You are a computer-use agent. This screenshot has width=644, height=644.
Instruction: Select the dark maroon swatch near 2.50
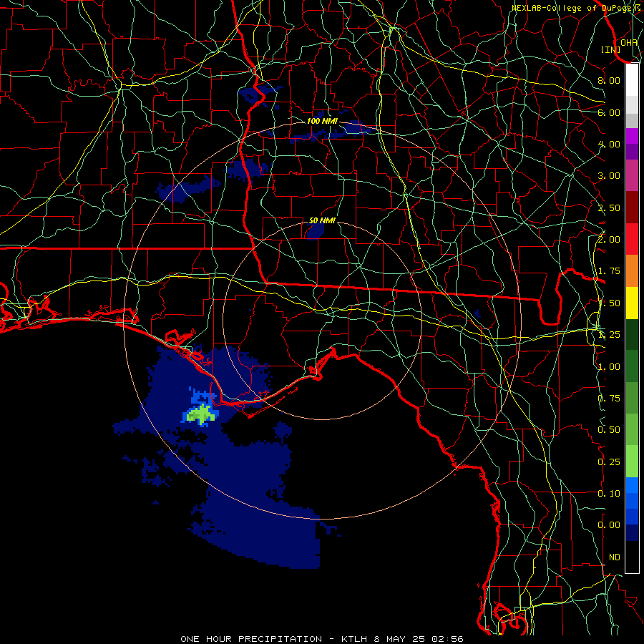pos(632,208)
